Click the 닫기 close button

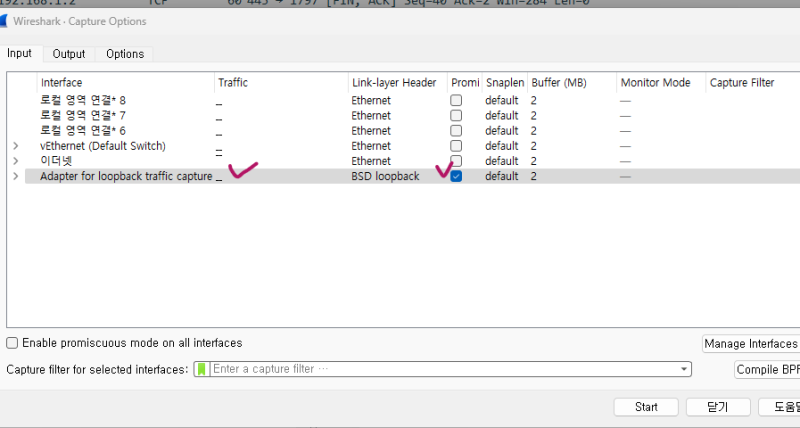point(718,407)
